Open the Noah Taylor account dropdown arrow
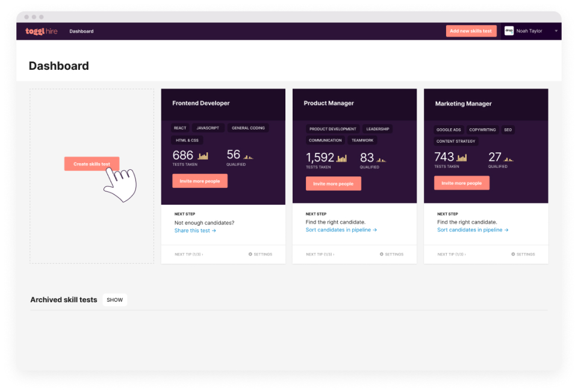 [556, 31]
